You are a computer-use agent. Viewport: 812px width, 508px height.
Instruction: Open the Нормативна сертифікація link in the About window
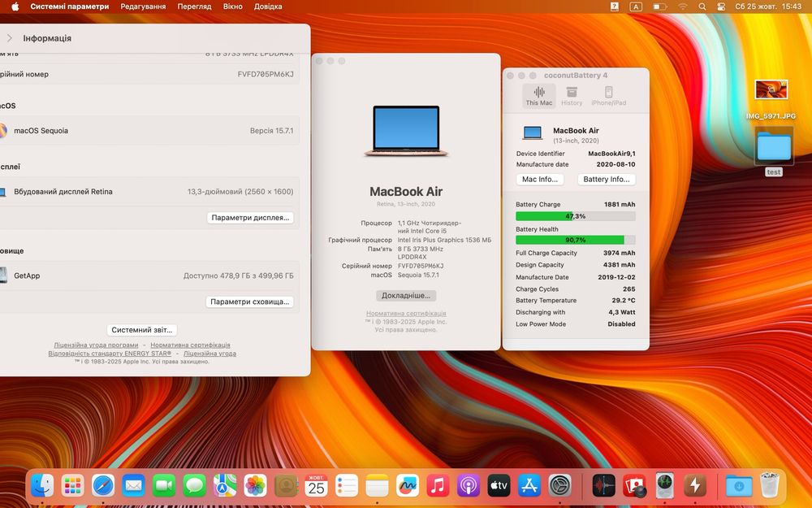click(406, 314)
